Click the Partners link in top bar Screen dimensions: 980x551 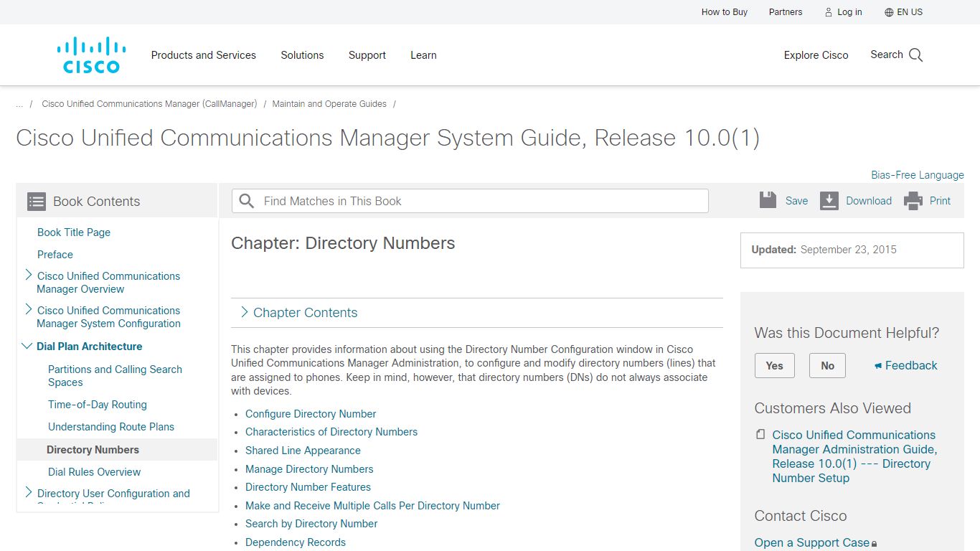coord(786,12)
